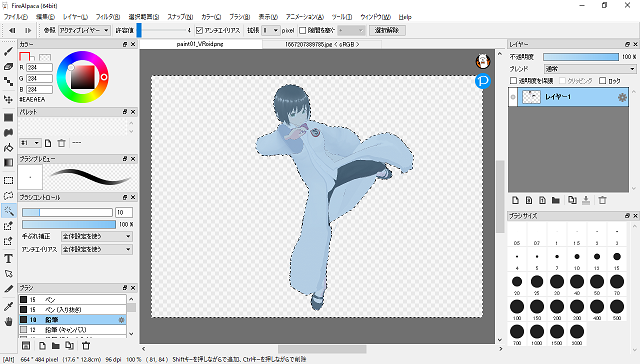
Task: Open the ファイル menu
Action: [16, 17]
